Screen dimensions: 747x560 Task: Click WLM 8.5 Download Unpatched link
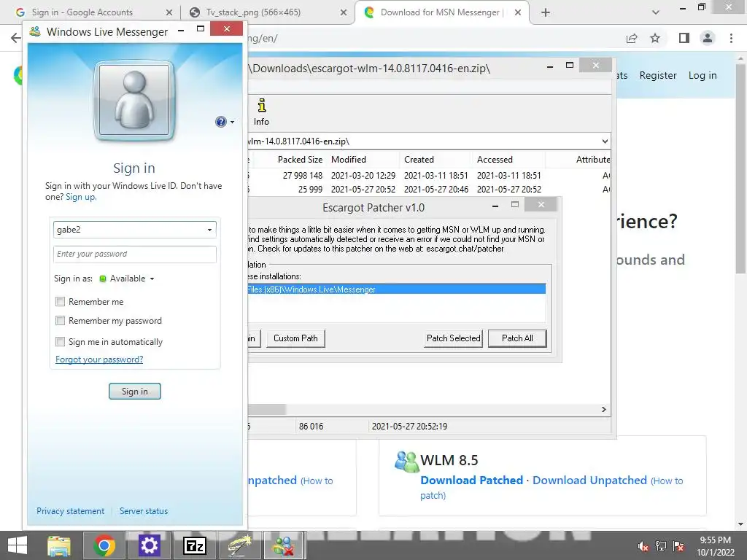coord(589,480)
